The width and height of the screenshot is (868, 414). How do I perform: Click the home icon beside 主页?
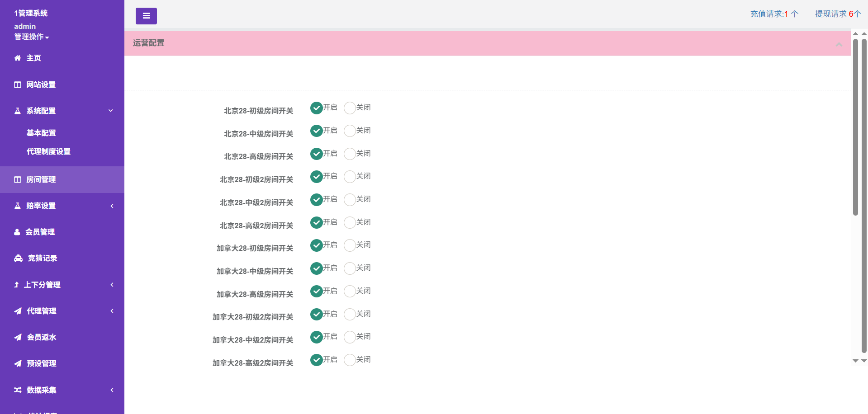point(18,58)
